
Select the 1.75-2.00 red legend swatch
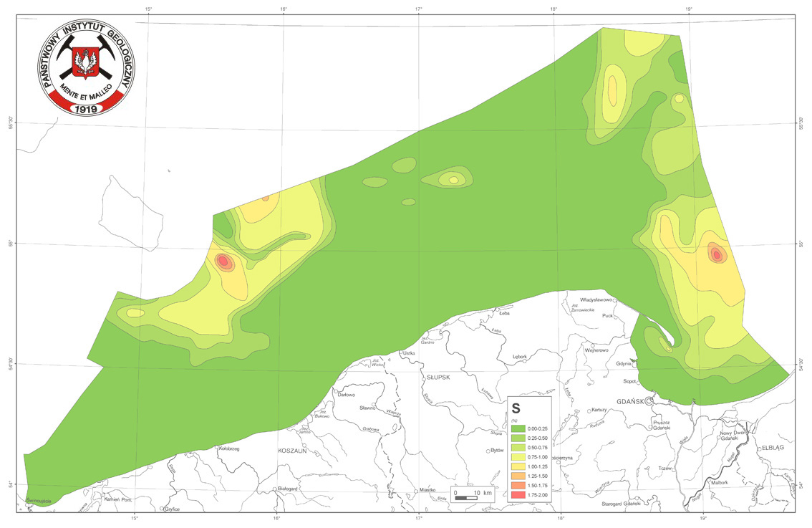pos(520,495)
